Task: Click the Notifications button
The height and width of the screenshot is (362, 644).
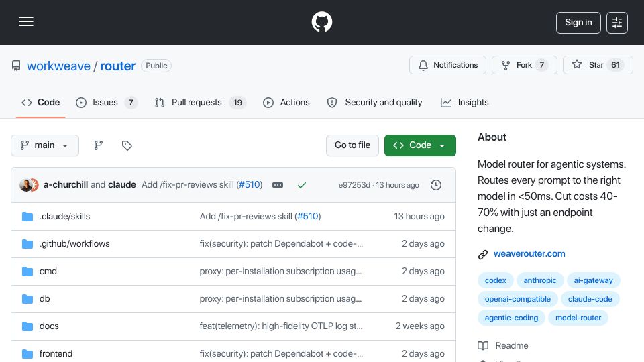Action: coord(447,65)
